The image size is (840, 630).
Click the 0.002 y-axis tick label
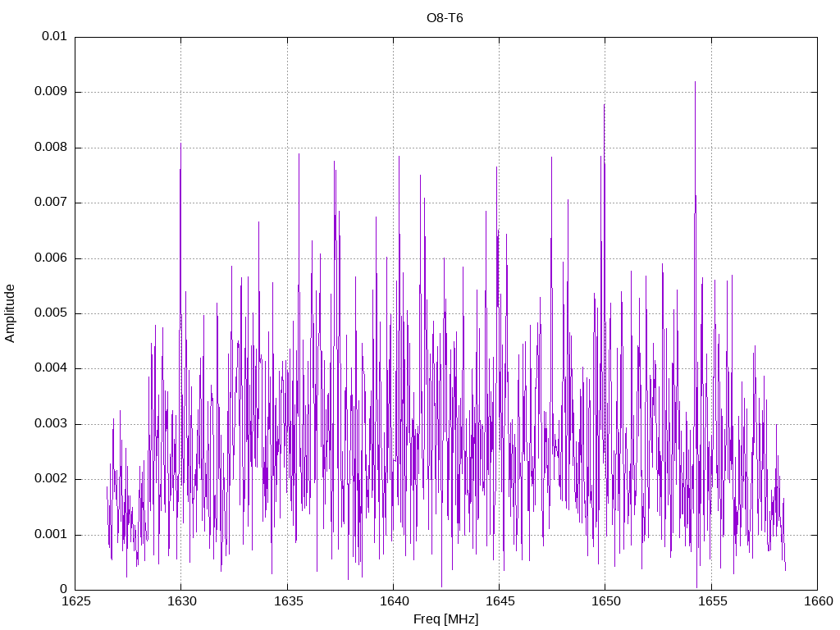[51, 479]
